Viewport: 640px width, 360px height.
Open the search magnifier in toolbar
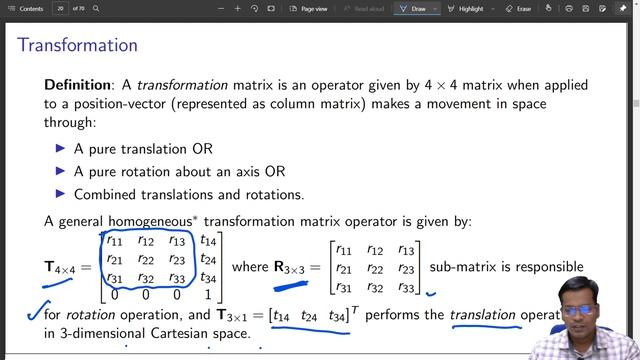tap(96, 9)
